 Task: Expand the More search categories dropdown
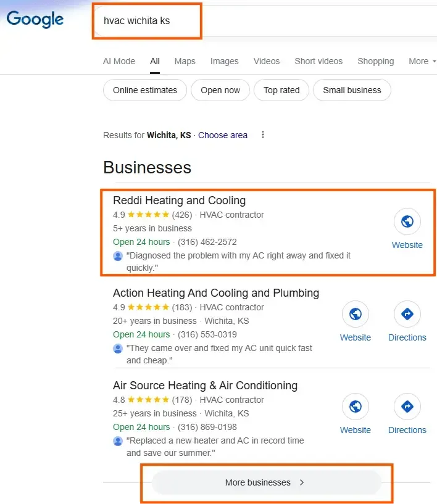click(422, 61)
